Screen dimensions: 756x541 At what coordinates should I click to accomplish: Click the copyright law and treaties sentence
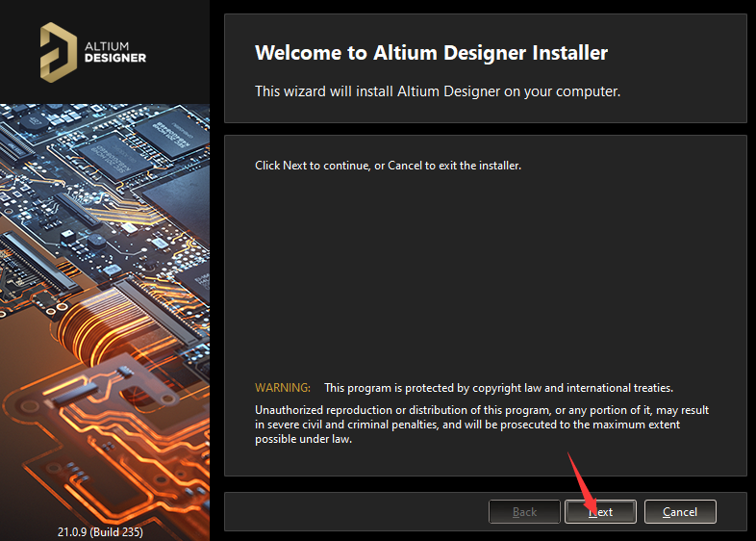coord(498,388)
